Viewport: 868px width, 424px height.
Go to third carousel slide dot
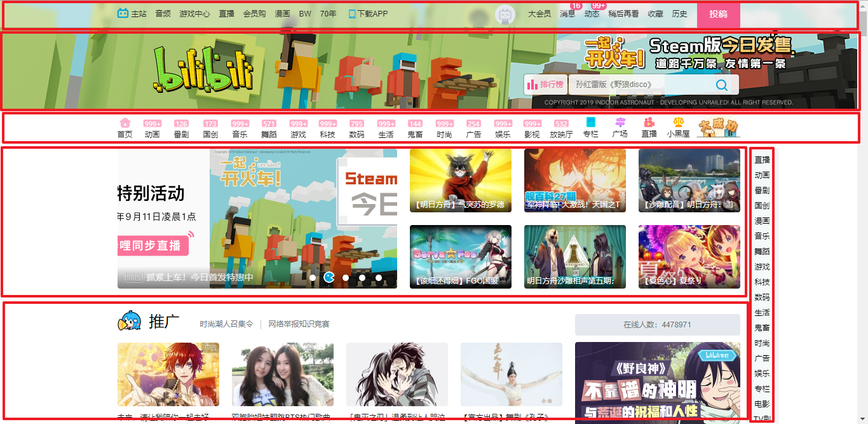(346, 278)
